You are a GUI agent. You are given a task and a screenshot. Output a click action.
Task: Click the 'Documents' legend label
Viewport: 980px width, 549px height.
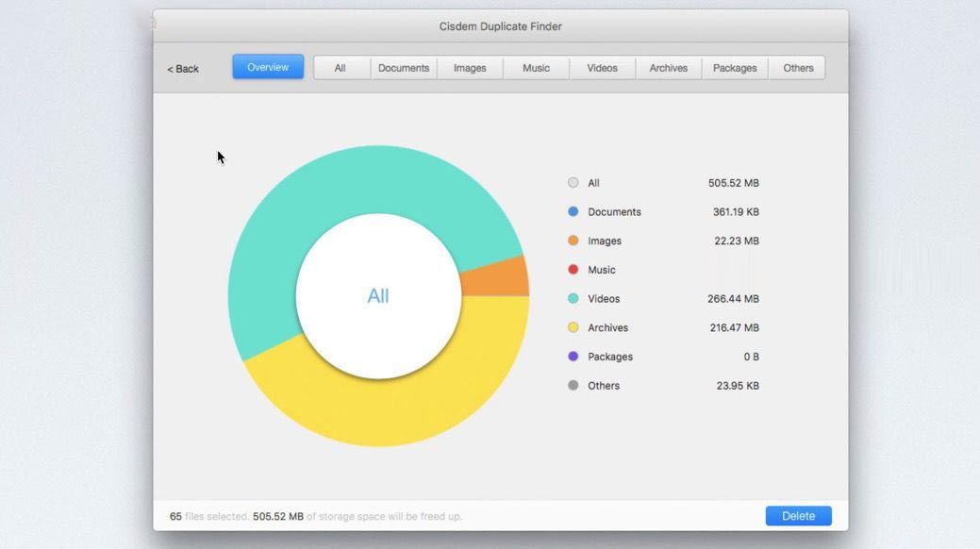click(614, 212)
